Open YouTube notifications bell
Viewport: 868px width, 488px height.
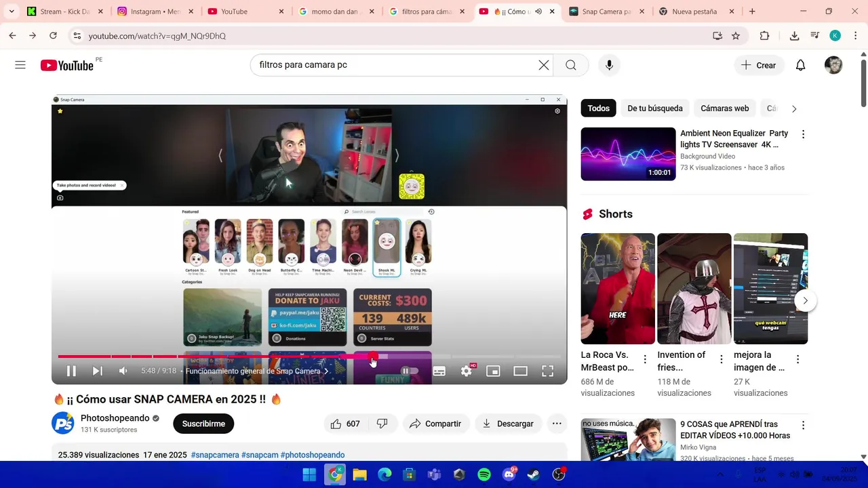pos(800,65)
